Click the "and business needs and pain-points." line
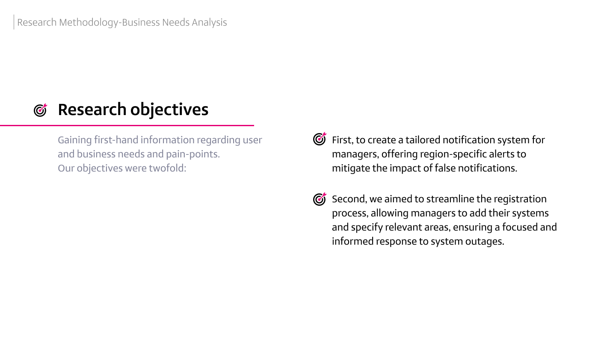Viewport: 616px width, 364px height. (139, 154)
